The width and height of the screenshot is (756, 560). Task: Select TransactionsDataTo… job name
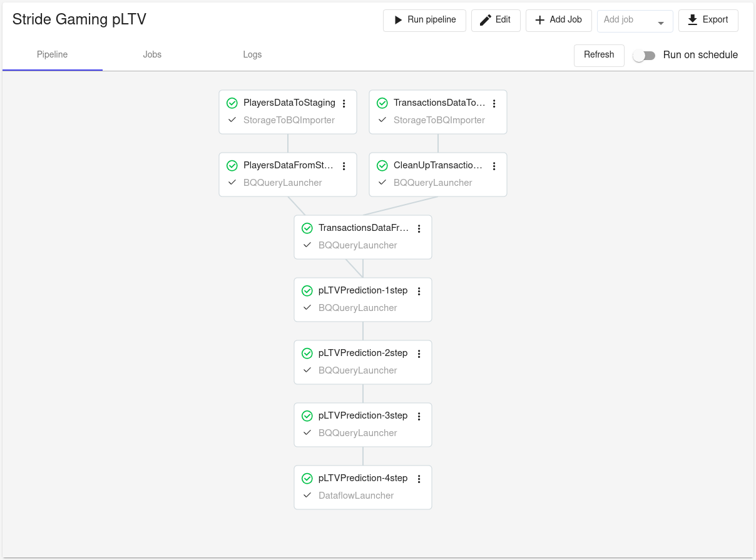[x=439, y=103]
